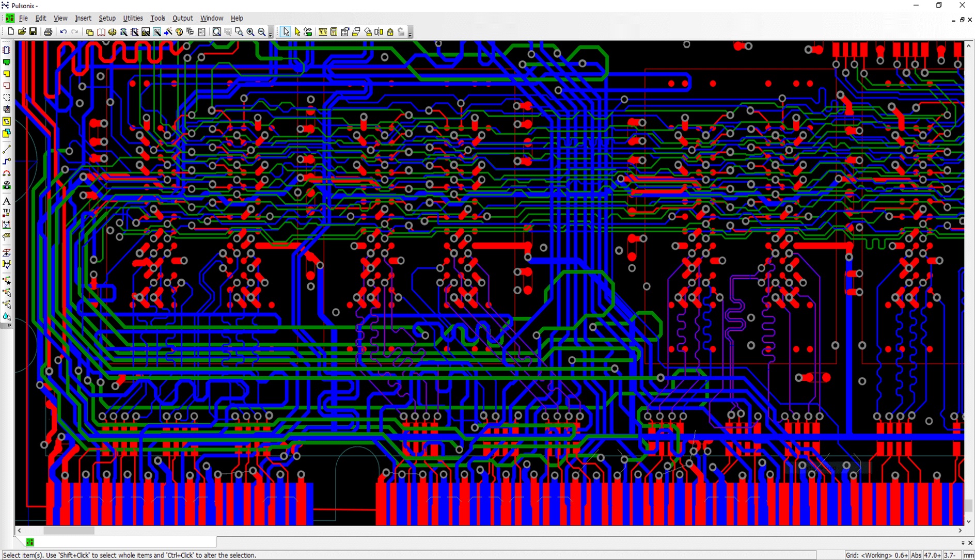This screenshot has width=975, height=560.
Task: Select the green design tab at bottom
Action: [x=30, y=542]
